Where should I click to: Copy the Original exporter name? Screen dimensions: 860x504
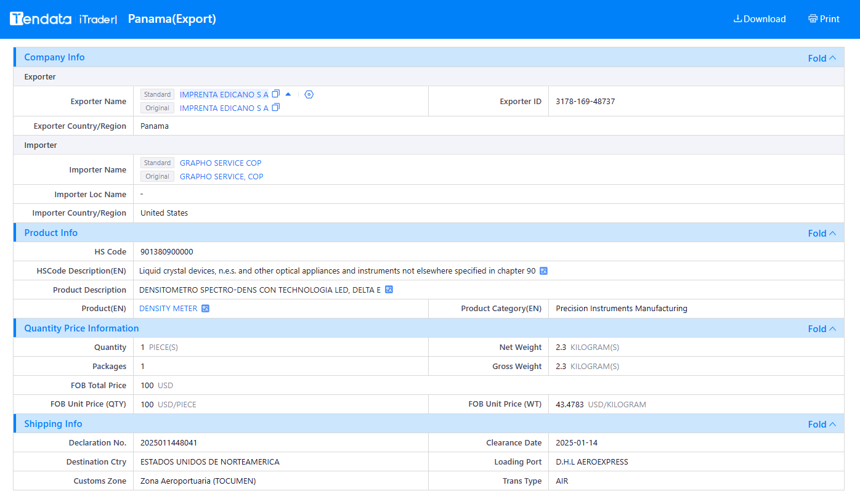click(276, 107)
